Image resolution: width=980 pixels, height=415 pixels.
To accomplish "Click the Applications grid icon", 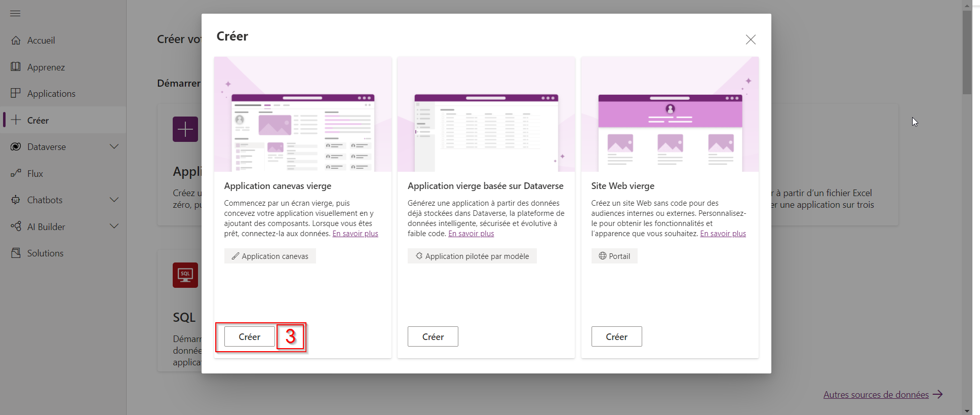I will [16, 93].
